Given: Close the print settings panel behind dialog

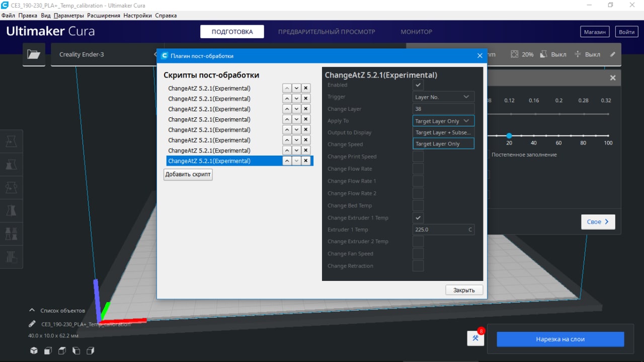Looking at the screenshot, I should [x=613, y=78].
